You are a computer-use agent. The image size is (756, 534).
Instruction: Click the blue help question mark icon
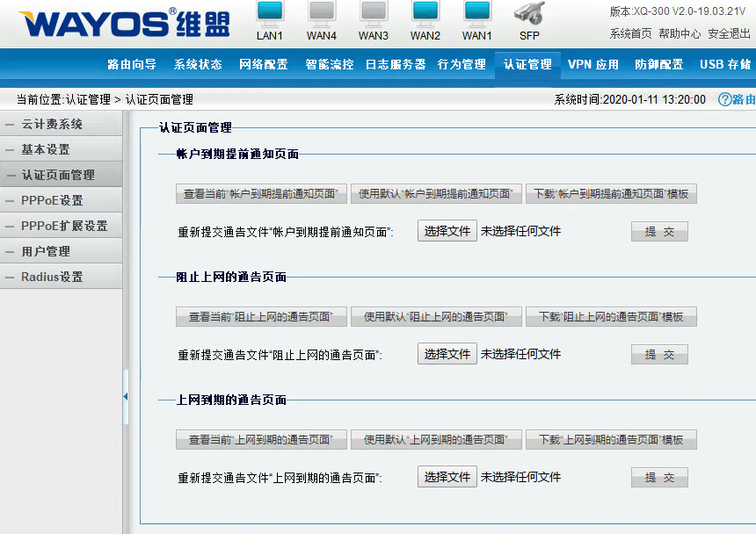(x=724, y=99)
